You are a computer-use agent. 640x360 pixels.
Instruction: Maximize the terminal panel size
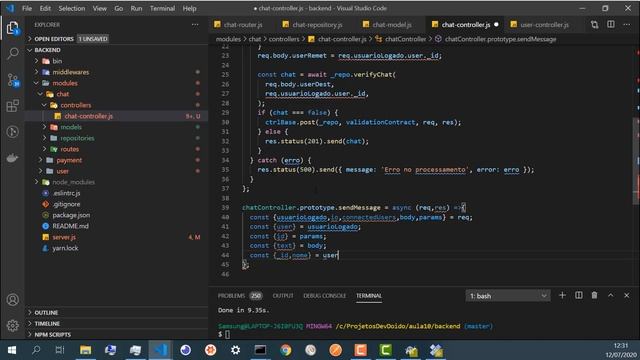click(611, 295)
